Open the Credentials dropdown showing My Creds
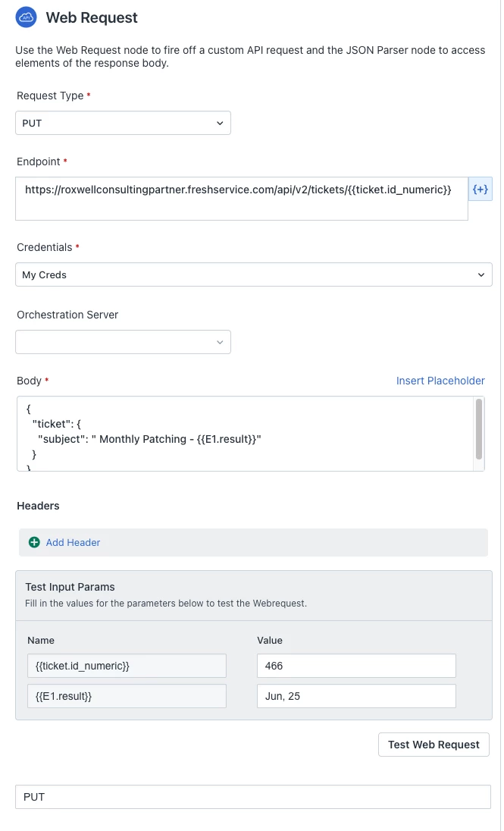504x831 pixels. (x=254, y=274)
